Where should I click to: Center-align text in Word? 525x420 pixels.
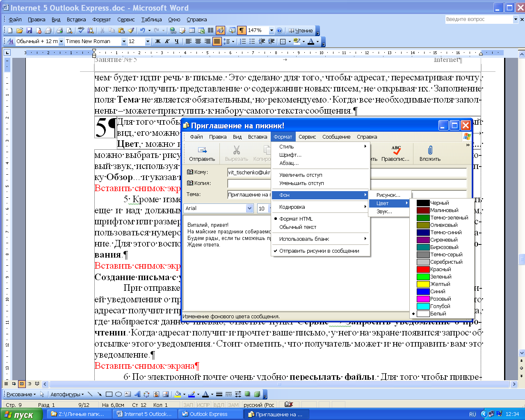point(198,41)
